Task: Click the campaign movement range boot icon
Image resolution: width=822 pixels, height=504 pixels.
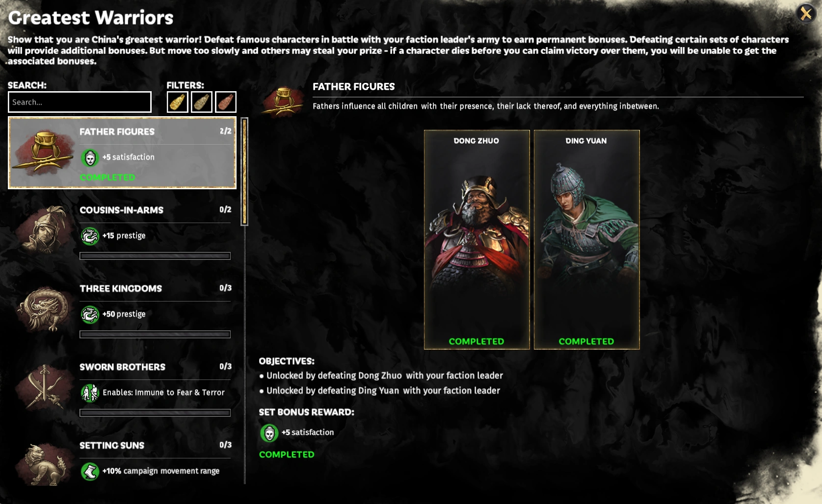Action: [x=90, y=471]
